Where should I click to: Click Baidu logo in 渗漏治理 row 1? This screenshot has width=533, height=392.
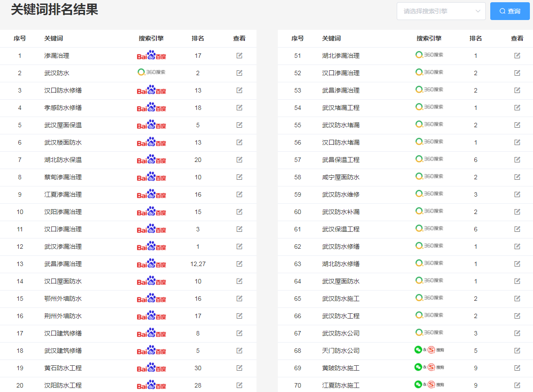(x=151, y=55)
